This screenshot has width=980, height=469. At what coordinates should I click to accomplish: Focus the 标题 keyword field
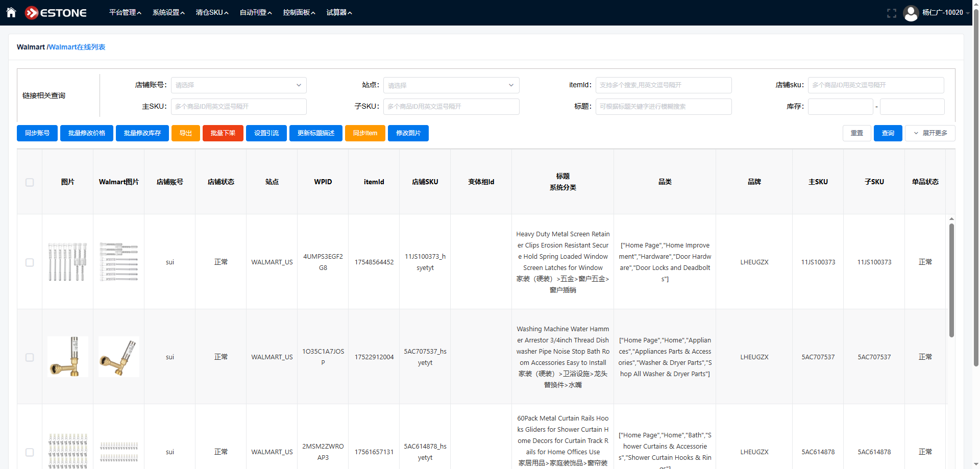[x=664, y=107]
